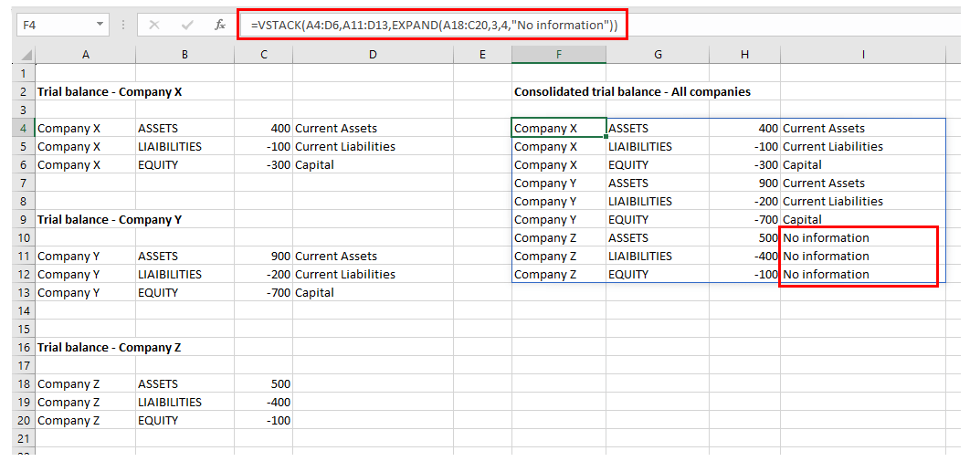The image size is (980, 472).
Task: Click cell F7 Company Y in column F
Action: pos(559,183)
